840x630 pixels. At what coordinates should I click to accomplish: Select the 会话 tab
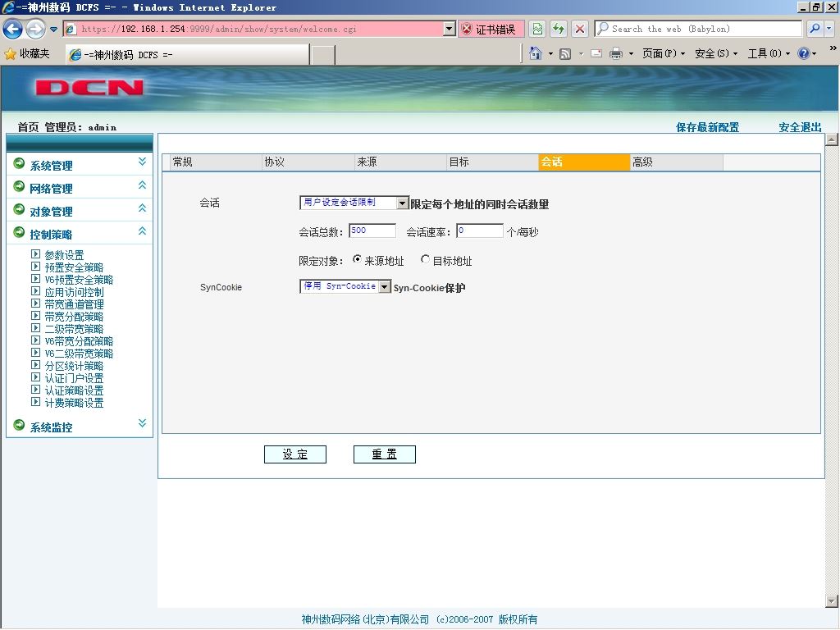(584, 162)
